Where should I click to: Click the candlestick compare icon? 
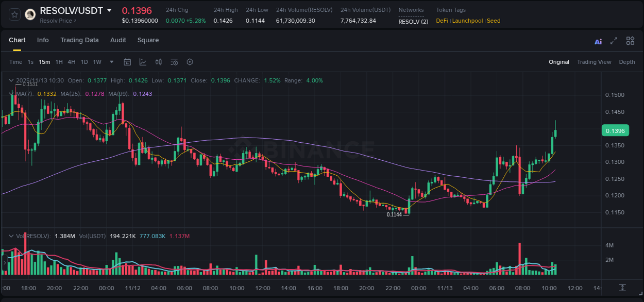pyautogui.click(x=158, y=62)
